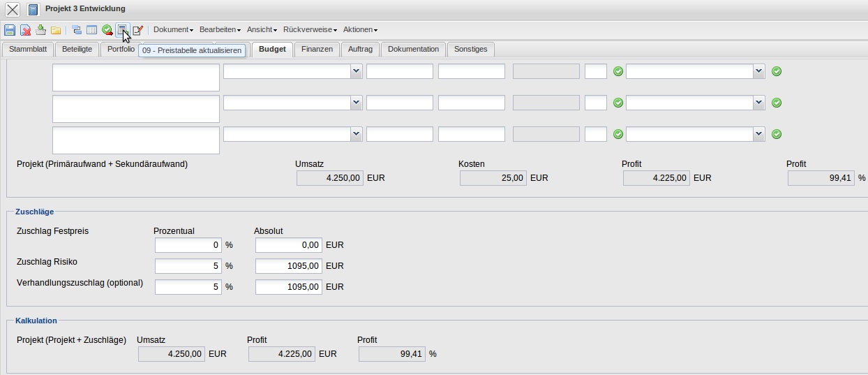Toggle the rightmost green checkmark in third row
The width and height of the screenshot is (868, 375).
pyautogui.click(x=777, y=134)
